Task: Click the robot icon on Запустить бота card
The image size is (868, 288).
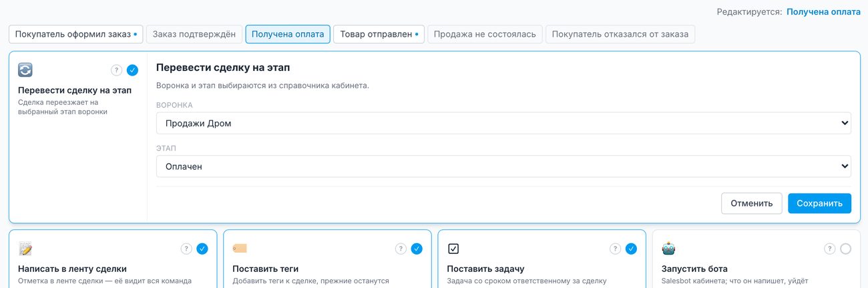Action: point(668,249)
